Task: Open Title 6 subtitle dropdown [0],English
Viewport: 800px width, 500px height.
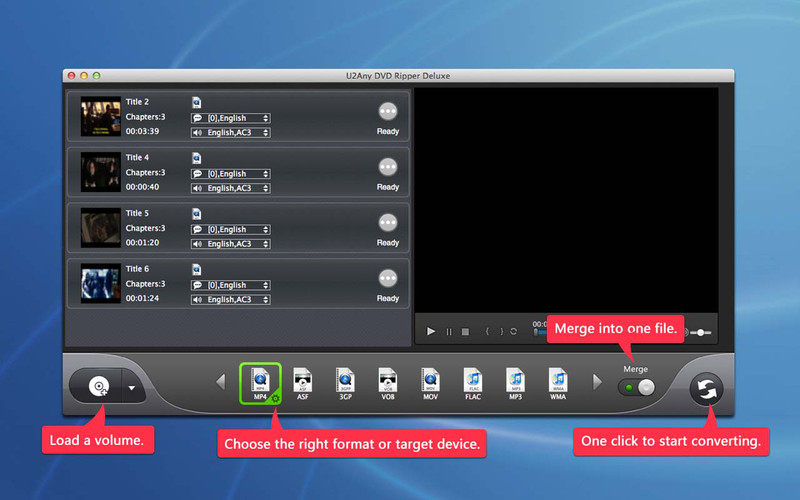Action: 231,285
